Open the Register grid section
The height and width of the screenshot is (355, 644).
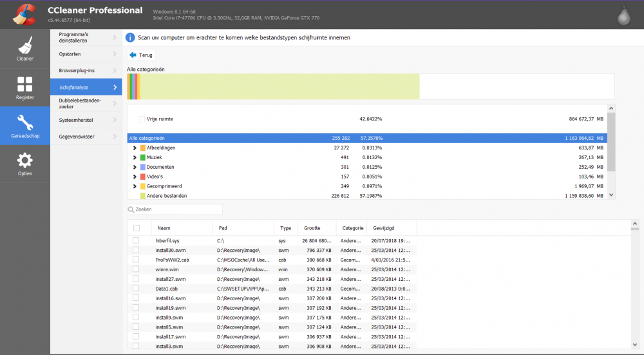(x=24, y=87)
